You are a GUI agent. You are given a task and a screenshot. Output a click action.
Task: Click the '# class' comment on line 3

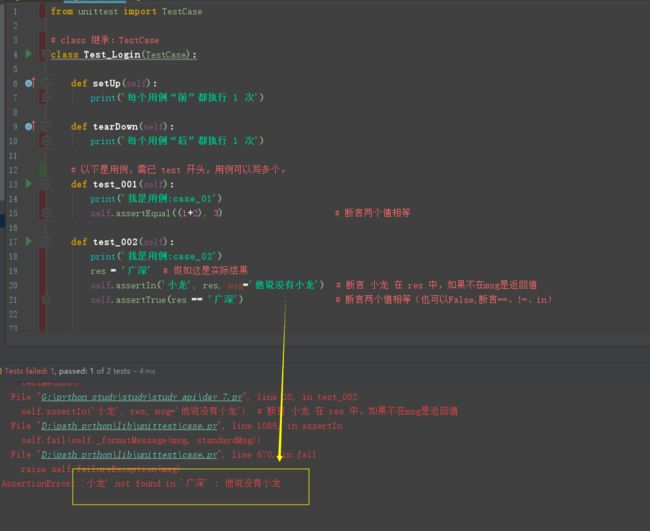click(x=105, y=40)
